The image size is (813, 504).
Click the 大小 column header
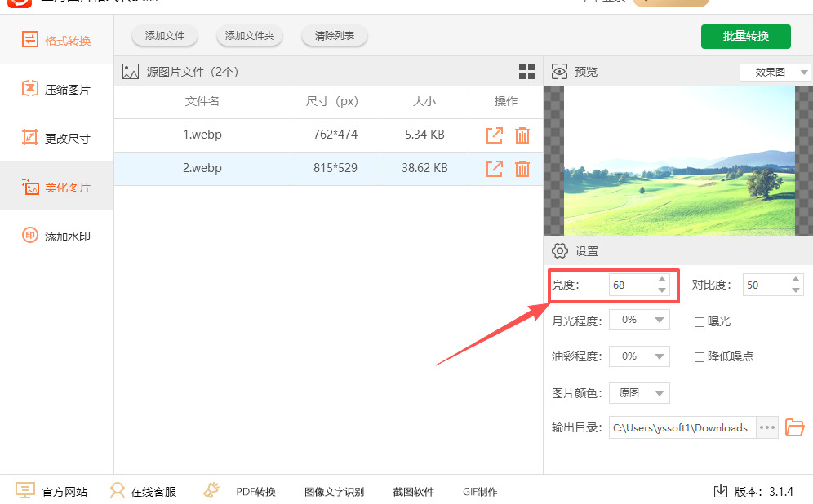click(x=424, y=101)
